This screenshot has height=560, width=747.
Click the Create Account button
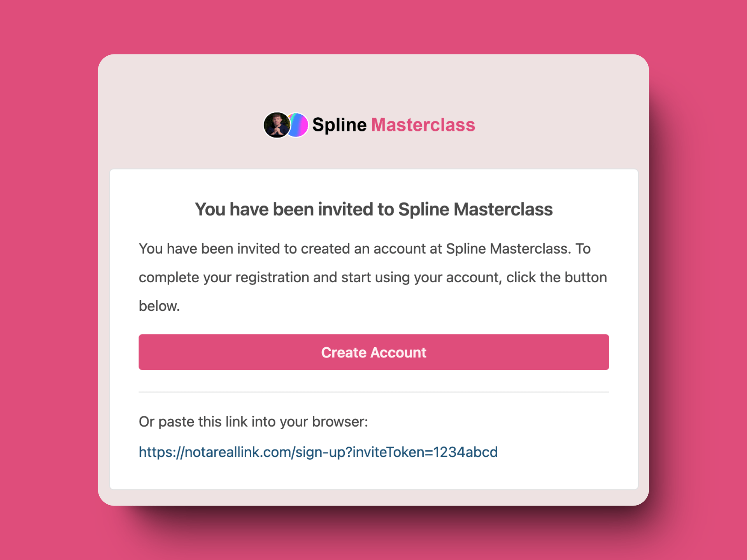373,352
